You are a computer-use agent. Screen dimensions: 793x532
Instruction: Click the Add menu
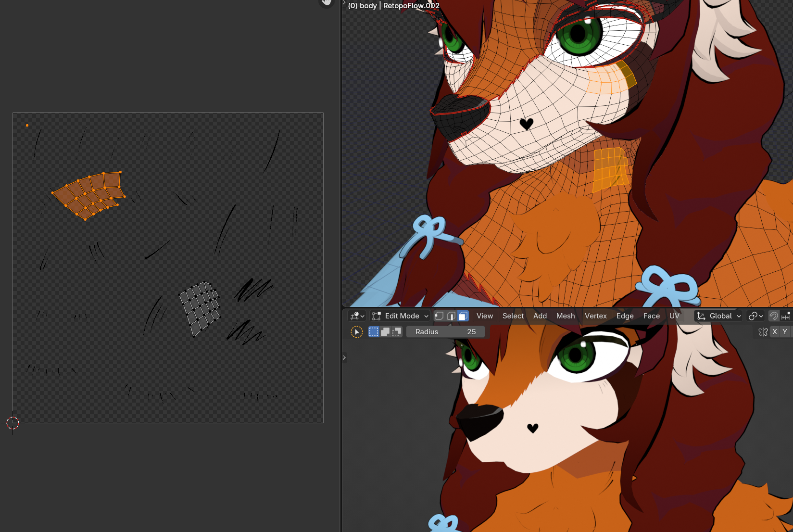click(x=540, y=316)
